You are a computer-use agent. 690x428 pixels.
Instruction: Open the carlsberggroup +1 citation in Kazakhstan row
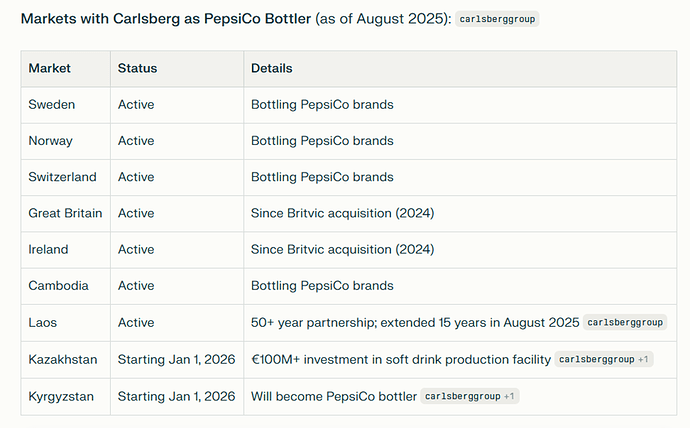[x=604, y=360]
